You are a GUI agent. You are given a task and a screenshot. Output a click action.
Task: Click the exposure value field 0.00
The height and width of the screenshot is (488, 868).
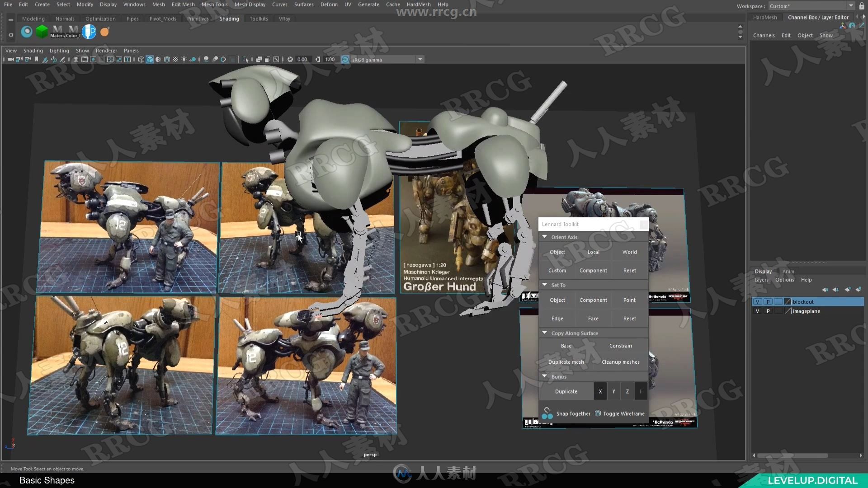pos(302,59)
